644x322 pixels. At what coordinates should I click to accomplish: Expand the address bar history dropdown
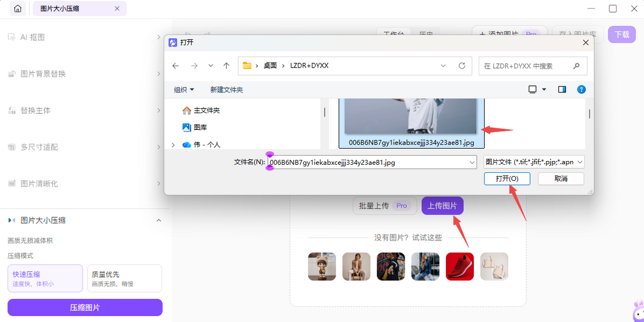click(x=443, y=65)
